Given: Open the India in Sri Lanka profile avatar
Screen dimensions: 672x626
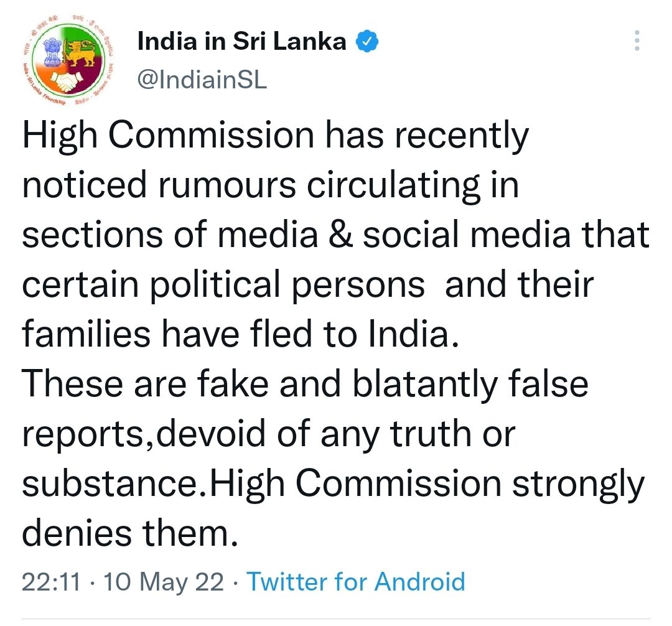Looking at the screenshot, I should coord(68,60).
